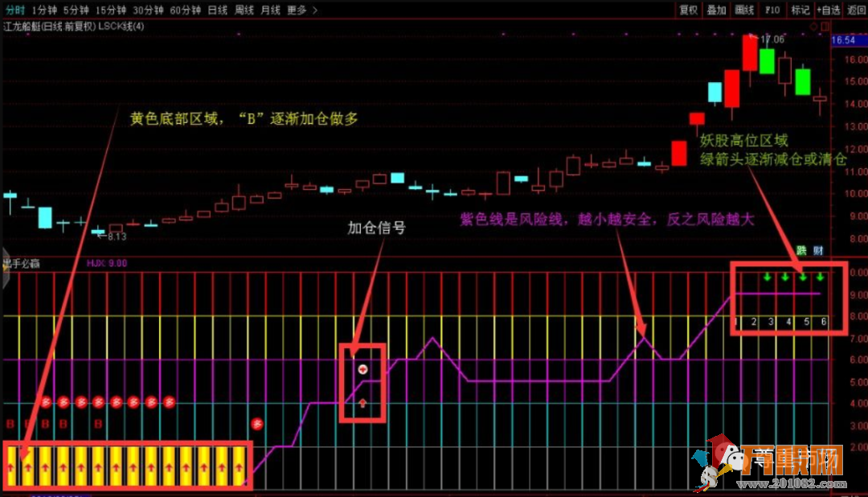Click the diamond icon above price axis
The image size is (868, 497).
[813, 26]
